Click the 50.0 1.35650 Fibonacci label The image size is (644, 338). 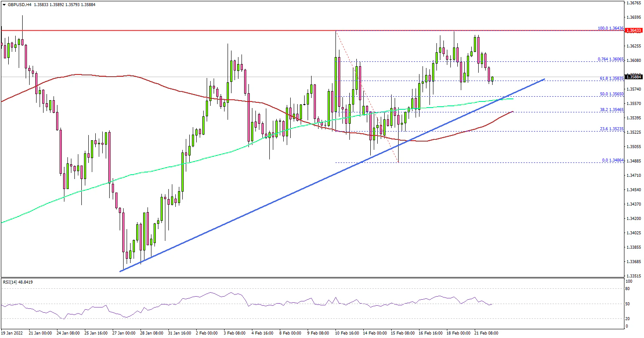611,94
